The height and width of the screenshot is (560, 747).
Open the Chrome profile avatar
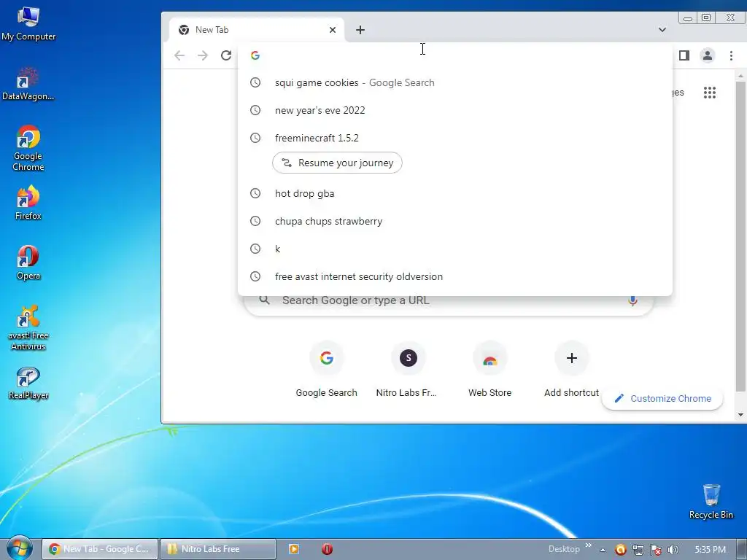pyautogui.click(x=708, y=55)
